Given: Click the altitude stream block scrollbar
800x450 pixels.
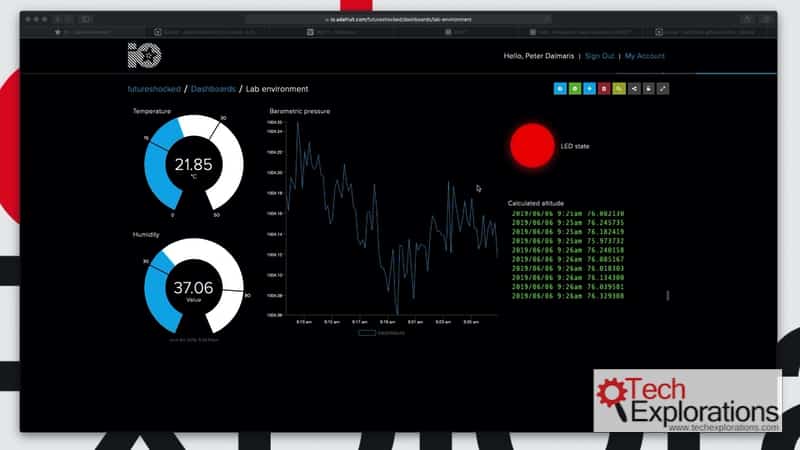Looking at the screenshot, I should point(667,295).
